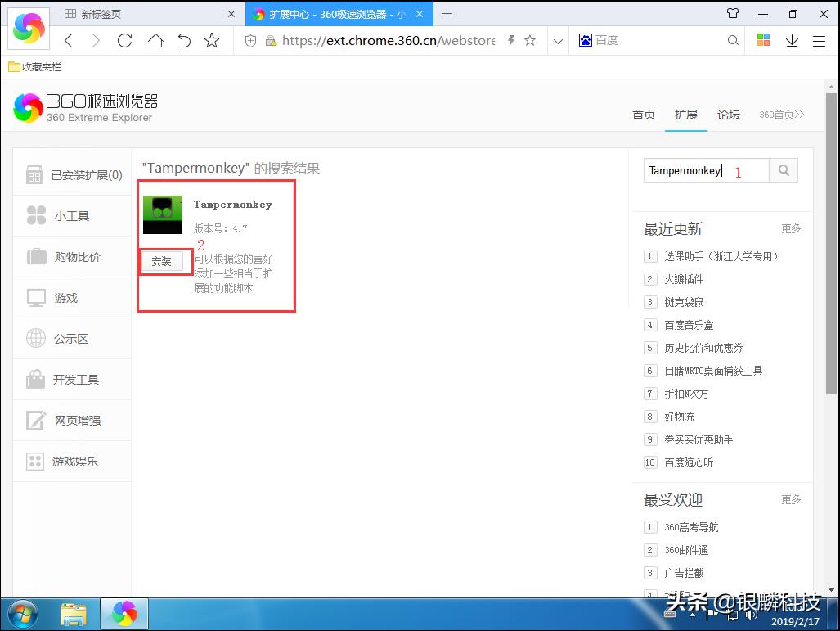The width and height of the screenshot is (840, 631).
Task: Open the colorful extensions grid icon
Action: coord(764,41)
